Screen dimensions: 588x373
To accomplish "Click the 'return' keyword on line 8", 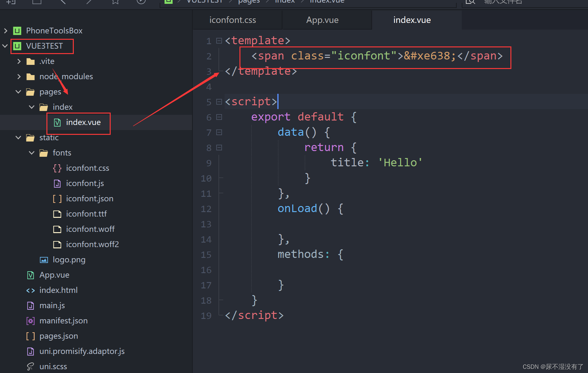I will point(324,147).
